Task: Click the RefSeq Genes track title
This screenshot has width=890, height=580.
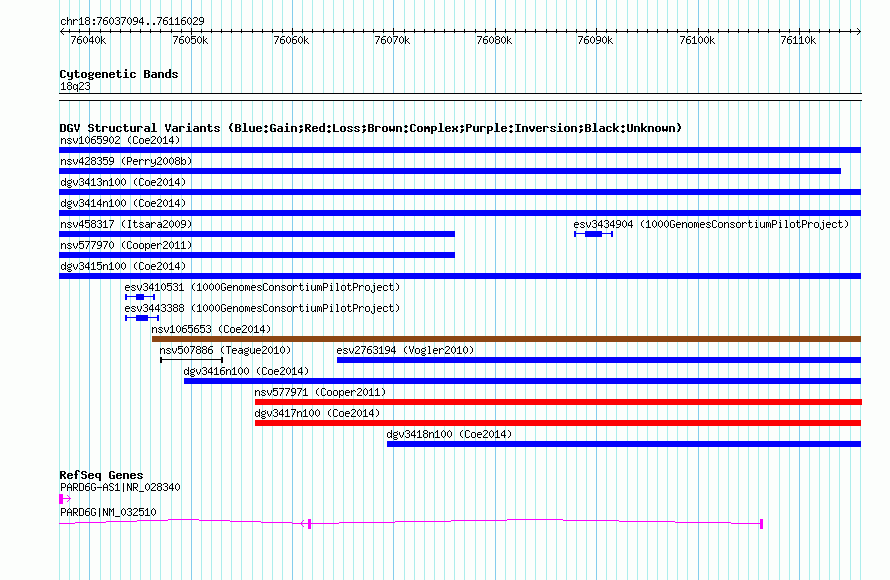Action: pyautogui.click(x=101, y=475)
